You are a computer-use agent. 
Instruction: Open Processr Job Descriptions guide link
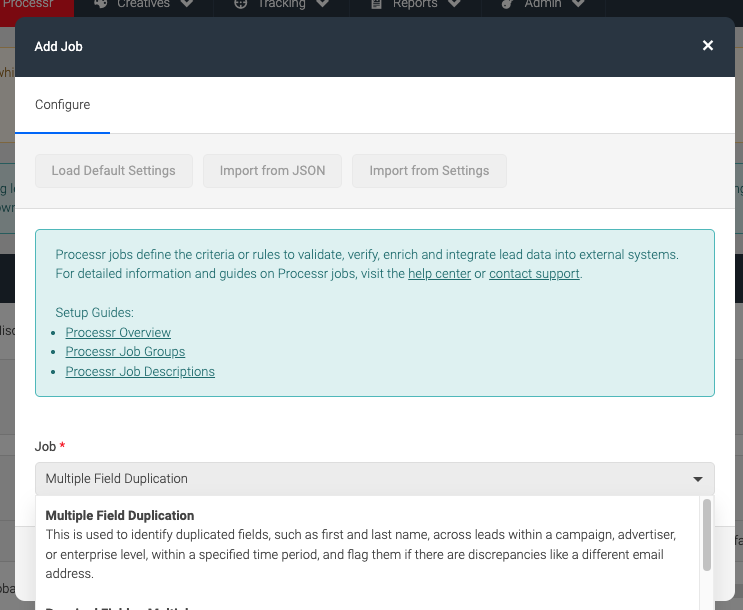[x=140, y=372]
